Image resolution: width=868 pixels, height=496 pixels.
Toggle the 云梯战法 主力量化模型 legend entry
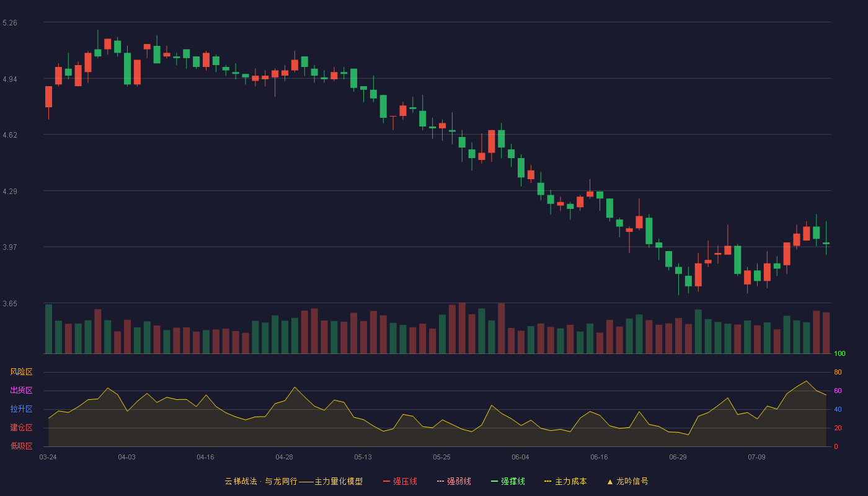(x=293, y=481)
